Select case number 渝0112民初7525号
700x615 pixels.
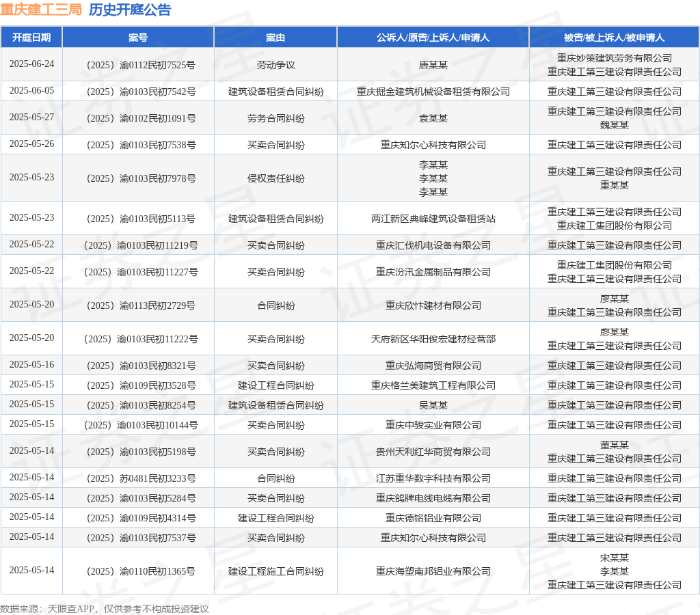[141, 65]
